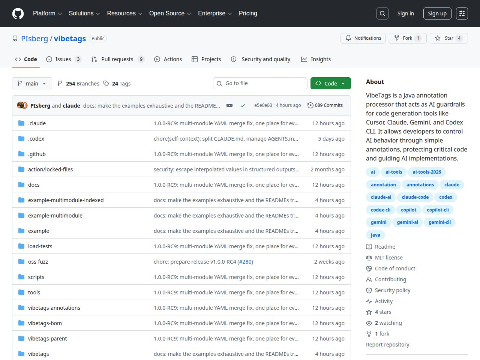Image resolution: width=480 pixels, height=360 pixels.
Task: Open the Security policy link
Action: point(392,290)
